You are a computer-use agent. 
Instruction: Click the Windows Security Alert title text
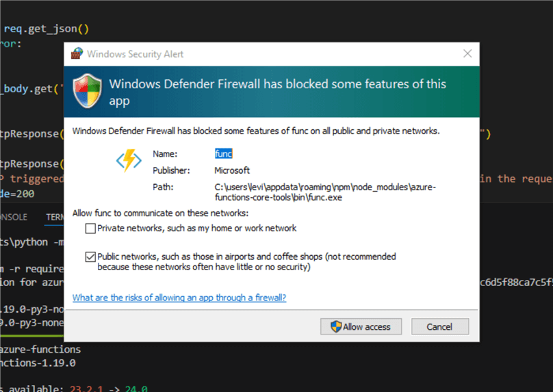click(136, 53)
